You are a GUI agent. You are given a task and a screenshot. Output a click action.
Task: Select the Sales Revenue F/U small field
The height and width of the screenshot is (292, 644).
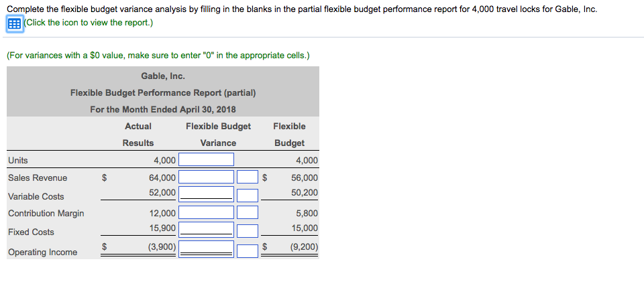coord(248,177)
